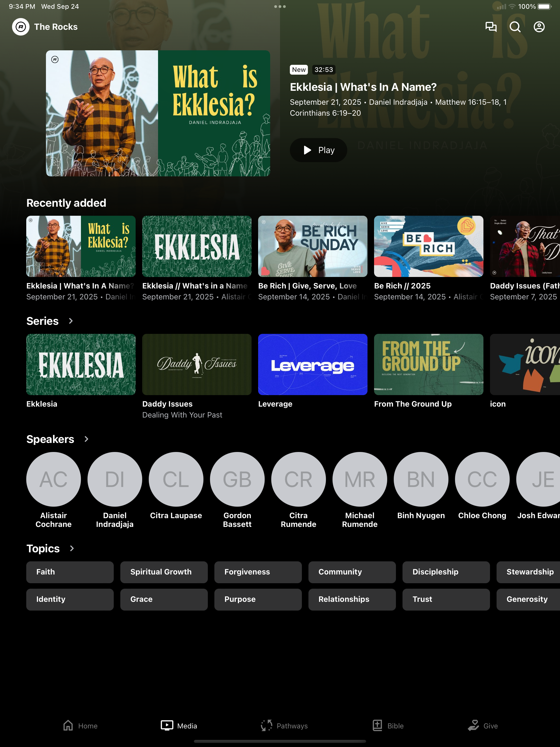560x747 pixels.
Task: Switch to the Pathways tab
Action: [x=284, y=726]
